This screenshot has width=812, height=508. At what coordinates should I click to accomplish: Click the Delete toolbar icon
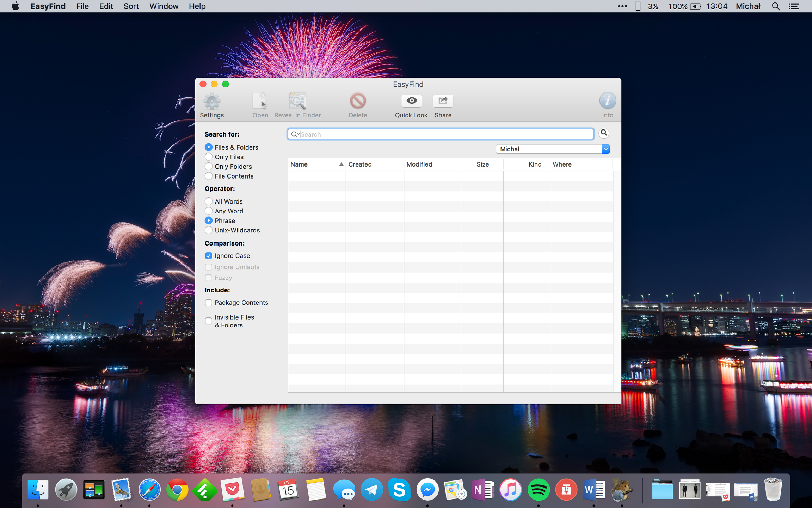click(x=358, y=101)
